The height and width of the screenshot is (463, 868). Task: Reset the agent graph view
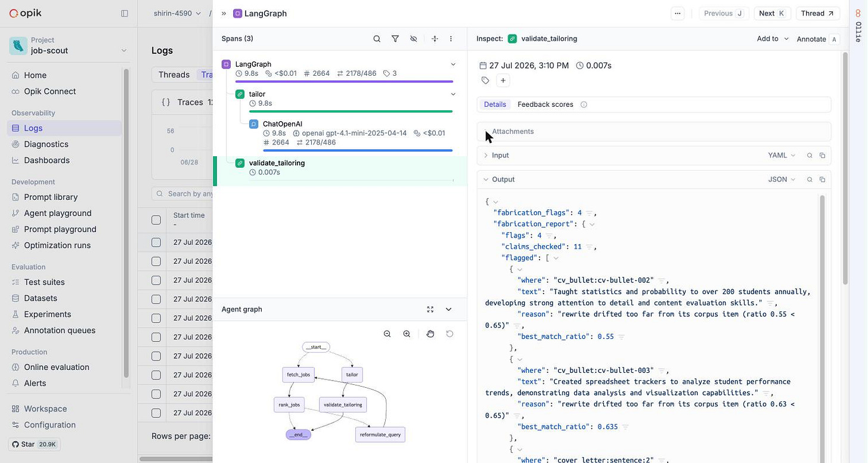(x=449, y=334)
